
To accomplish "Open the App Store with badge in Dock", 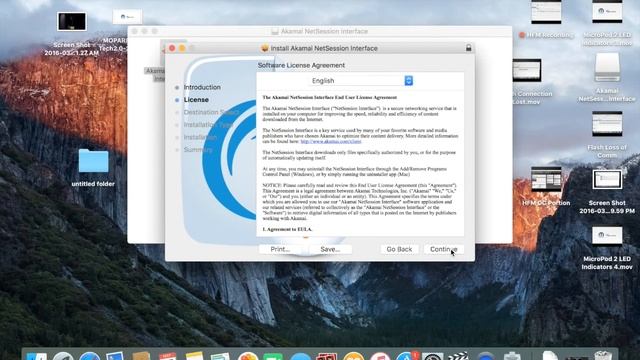I will 406,356.
